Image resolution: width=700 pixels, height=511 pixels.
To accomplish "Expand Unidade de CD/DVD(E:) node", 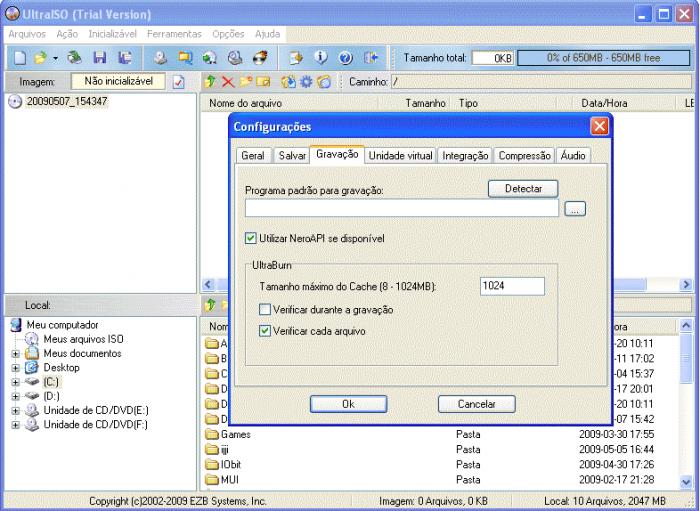I will coord(16,411).
